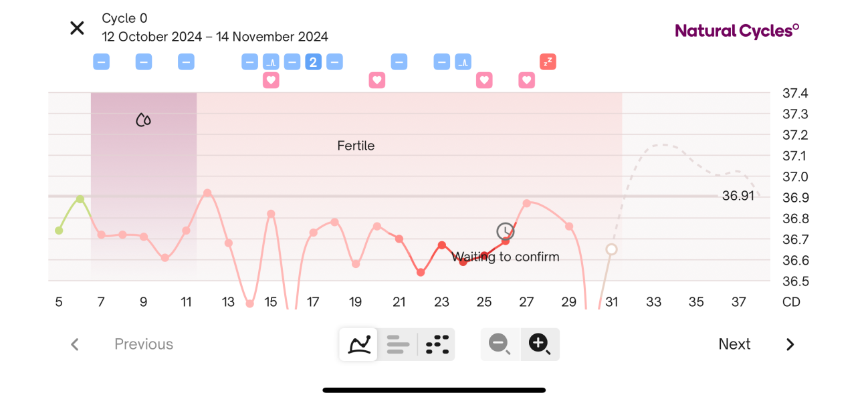Tap the blue number 2 marker
Image resolution: width=868 pixels, height=401 pixels.
tap(313, 62)
